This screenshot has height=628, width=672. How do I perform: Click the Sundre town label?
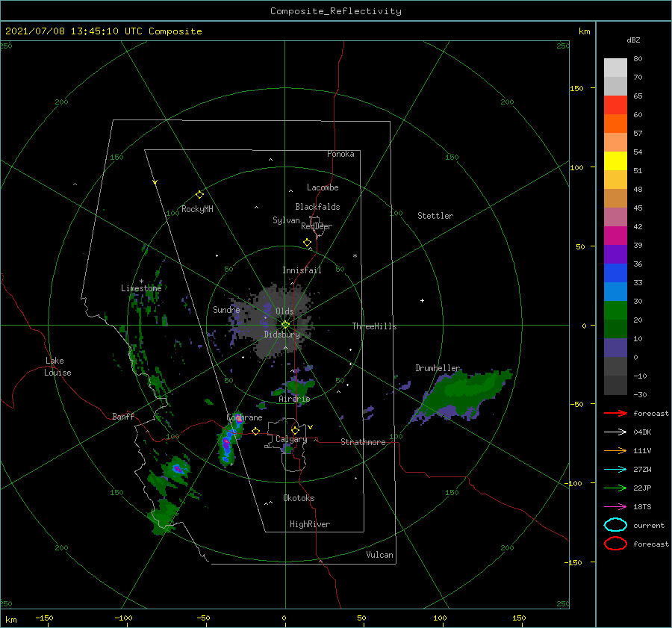pos(226,309)
